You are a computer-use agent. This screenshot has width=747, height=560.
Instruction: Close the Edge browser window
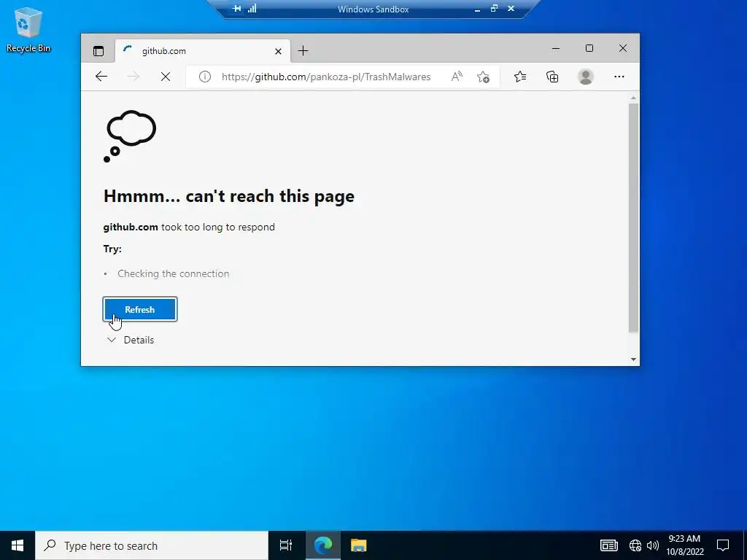click(623, 48)
